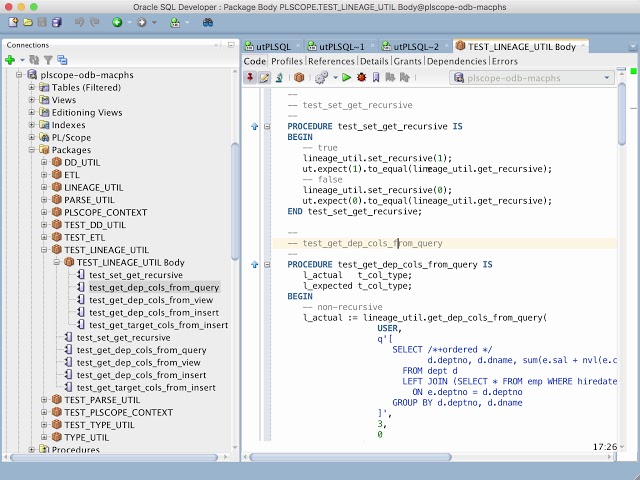Screen dimensions: 640x480
Task: Click override arrow beside test_set_get_recursive procedure
Action: (255, 127)
